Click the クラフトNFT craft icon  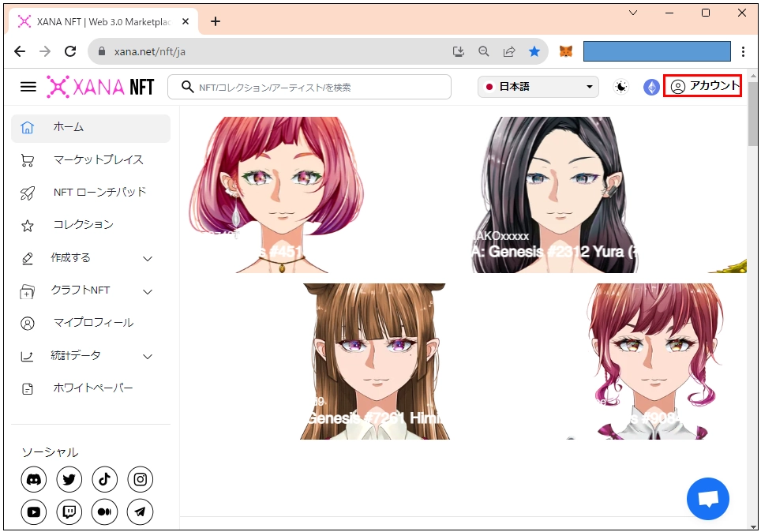[27, 291]
